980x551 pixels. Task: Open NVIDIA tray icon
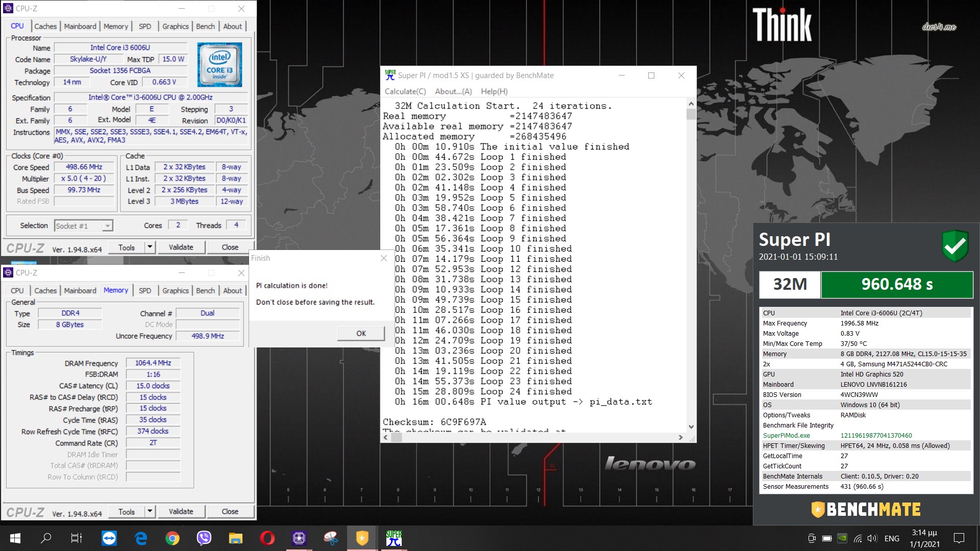[842, 538]
